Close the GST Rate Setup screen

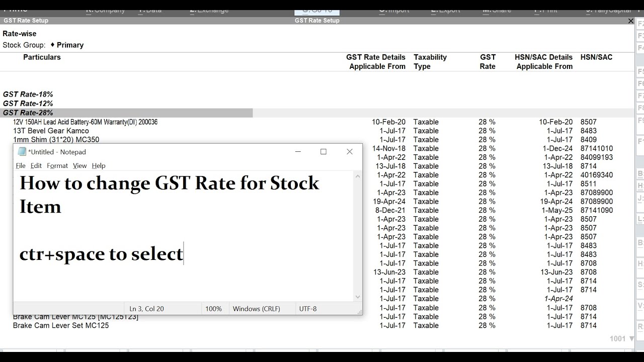pyautogui.click(x=631, y=21)
